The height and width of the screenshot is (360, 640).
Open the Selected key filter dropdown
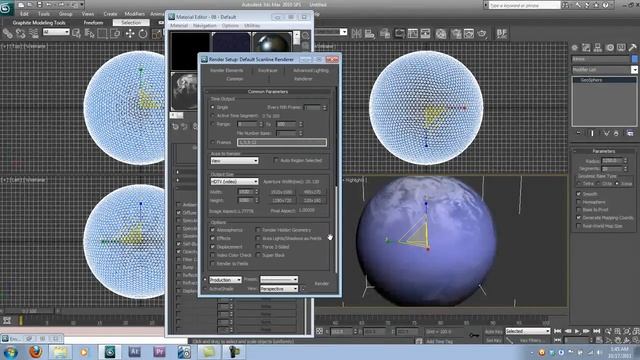(527, 331)
